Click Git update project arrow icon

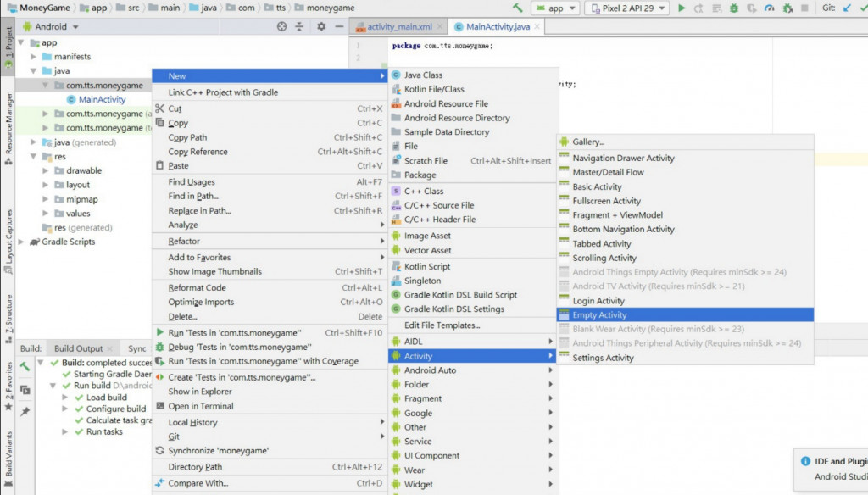coord(847,8)
